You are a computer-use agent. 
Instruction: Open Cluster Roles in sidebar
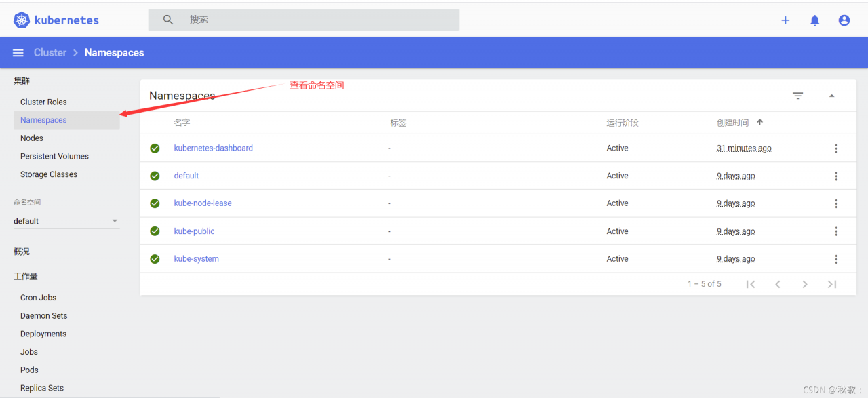click(x=43, y=102)
